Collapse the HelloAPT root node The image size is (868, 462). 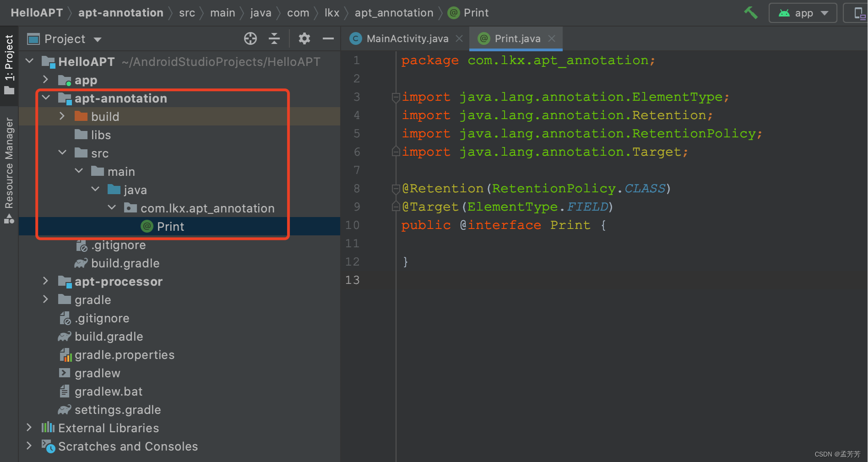click(x=30, y=61)
